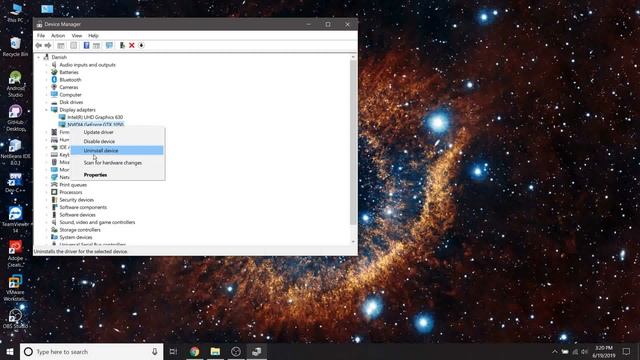Select Uninstall device in context menu

coord(117,150)
